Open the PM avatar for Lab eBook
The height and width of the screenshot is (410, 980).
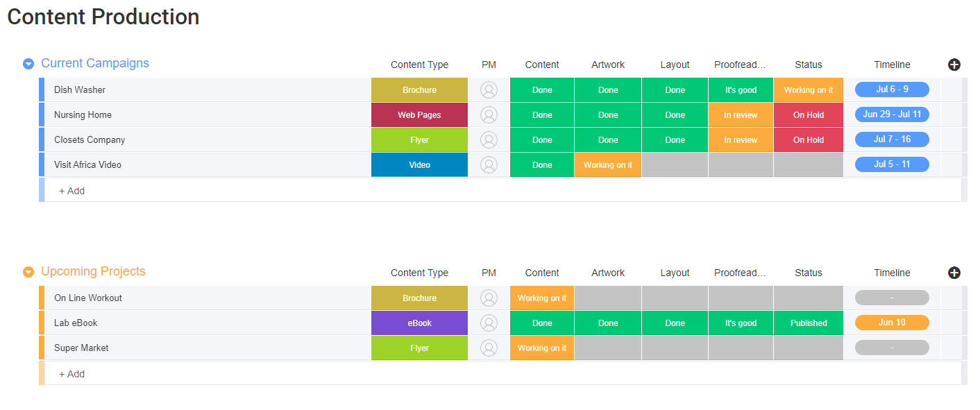tap(489, 323)
